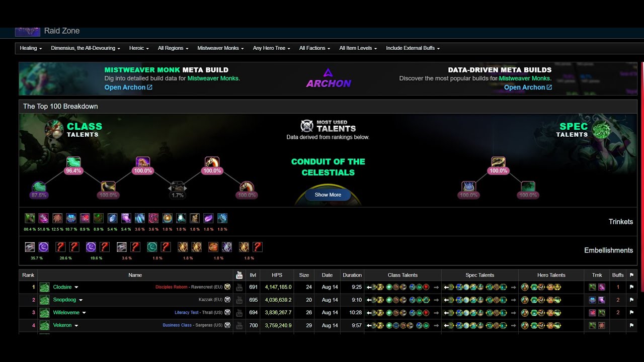The height and width of the screenshot is (362, 644).
Task: Click the teal swirl embellishment icon
Action: click(x=152, y=247)
